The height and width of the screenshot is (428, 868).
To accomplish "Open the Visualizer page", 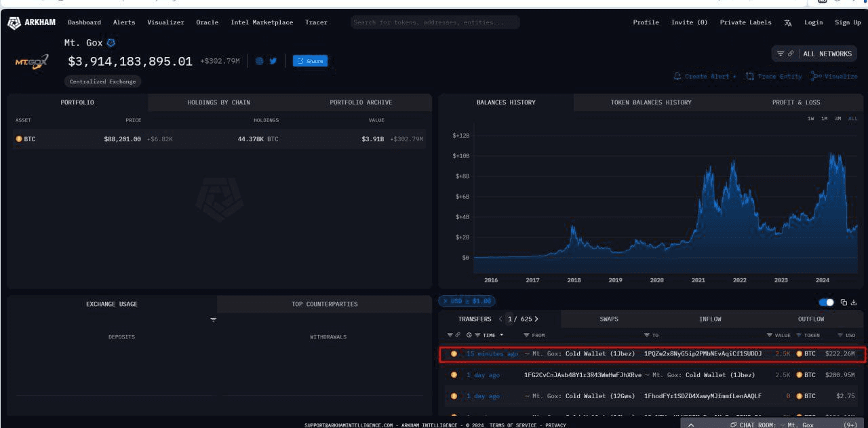I will tap(165, 22).
